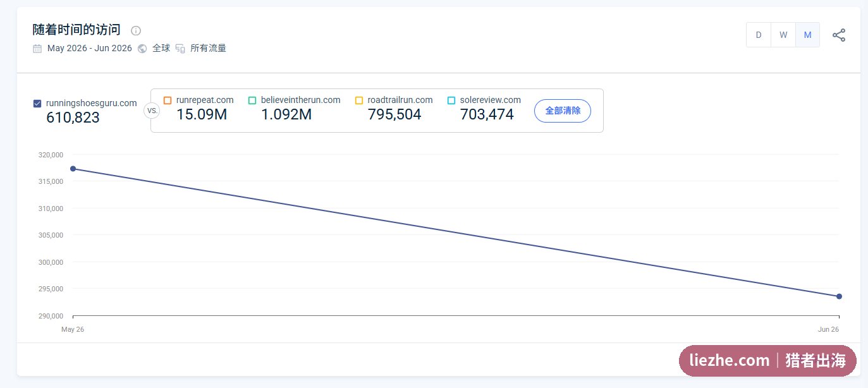Click the 15.09M visits value for runrepeat.com
The width and height of the screenshot is (868, 388).
202,114
